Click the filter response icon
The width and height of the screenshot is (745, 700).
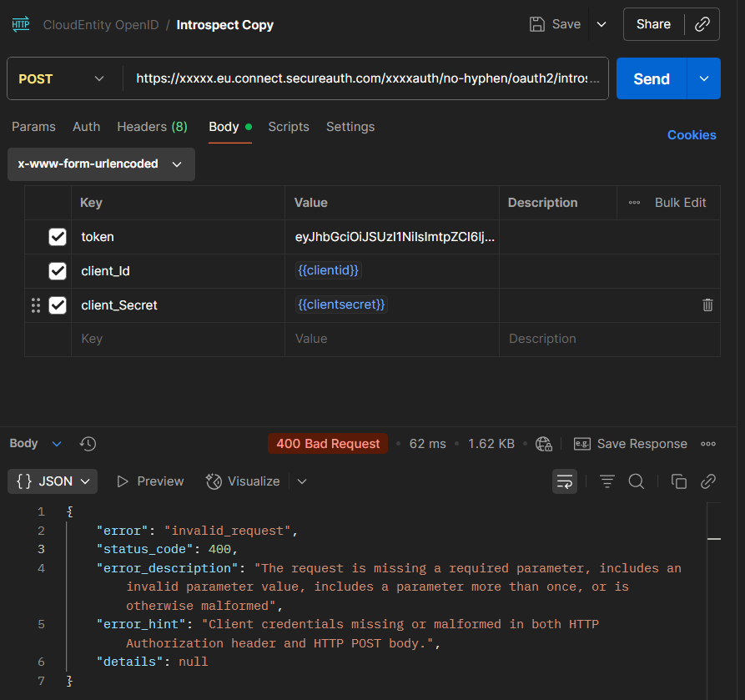point(607,481)
